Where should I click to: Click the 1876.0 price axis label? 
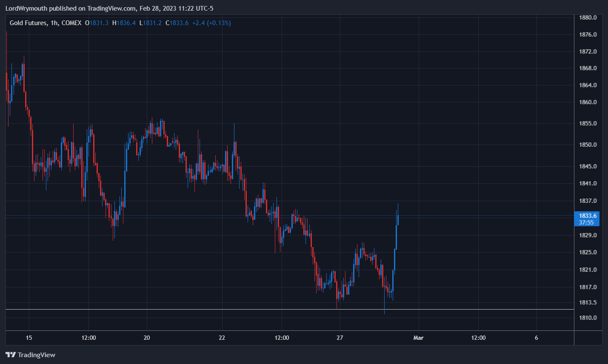pyautogui.click(x=588, y=34)
